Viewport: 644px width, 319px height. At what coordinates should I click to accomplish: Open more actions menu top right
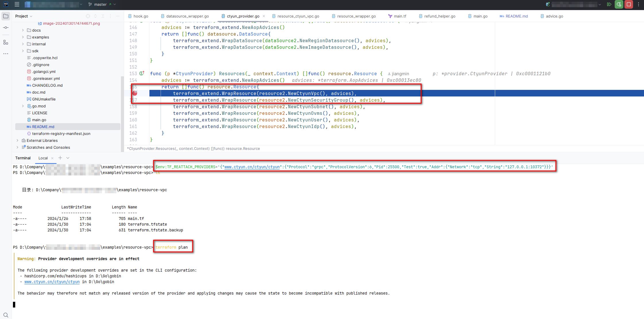click(x=639, y=4)
